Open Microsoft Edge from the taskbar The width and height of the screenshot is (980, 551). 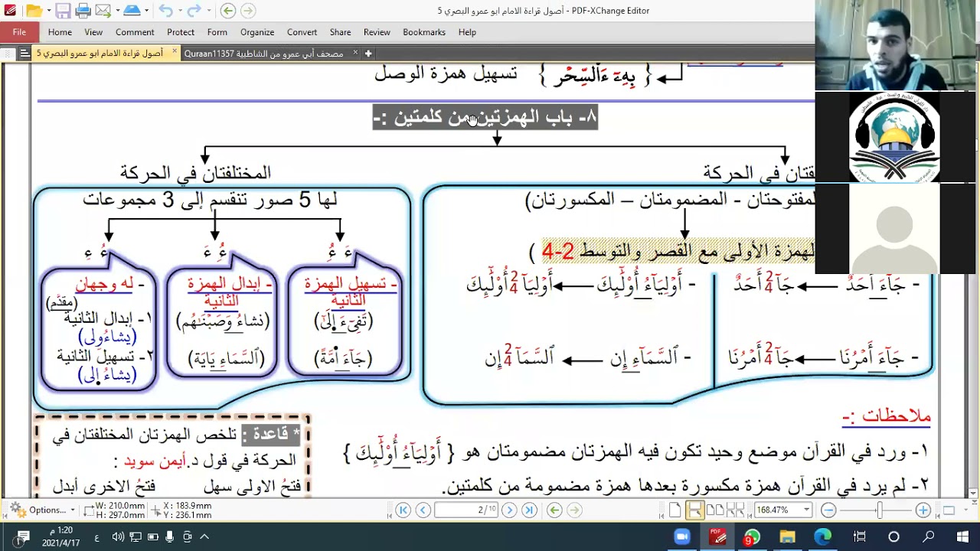point(823,536)
